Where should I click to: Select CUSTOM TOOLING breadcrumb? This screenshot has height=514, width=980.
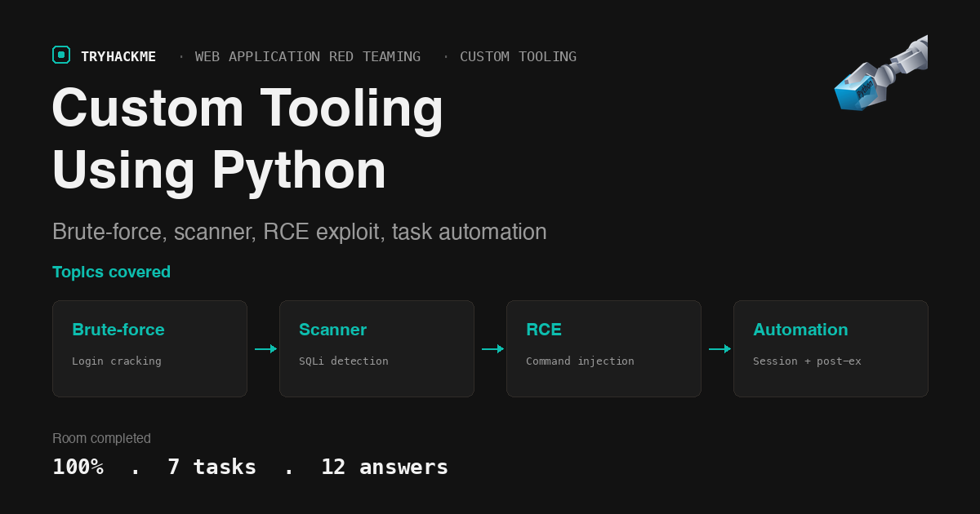point(518,56)
